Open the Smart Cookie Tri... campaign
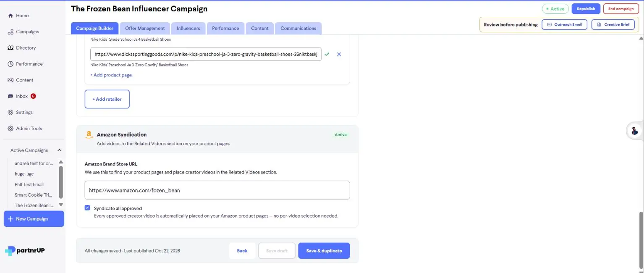 (x=34, y=195)
